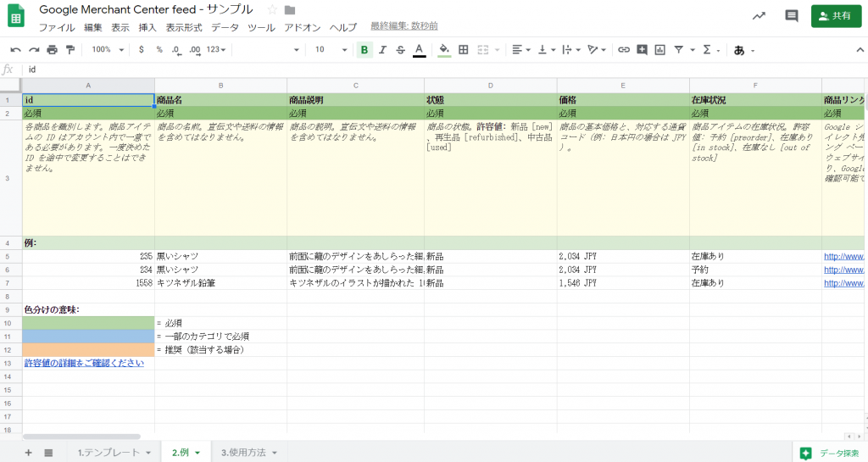
Task: Star the document
Action: (272, 10)
